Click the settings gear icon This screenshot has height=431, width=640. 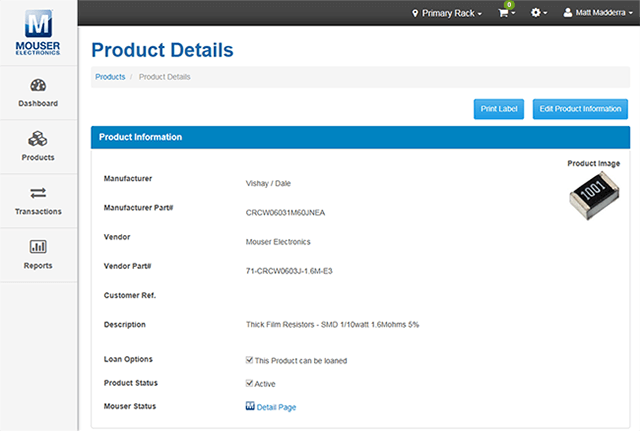coord(536,13)
